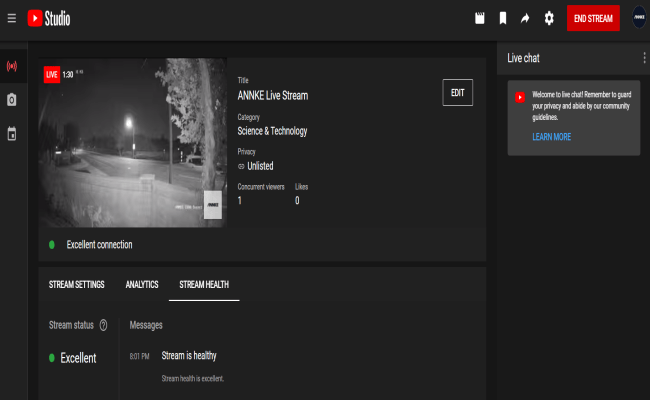Screen dimensions: 650x400
Task: Switch to the Analytics tab
Action: [142, 284]
